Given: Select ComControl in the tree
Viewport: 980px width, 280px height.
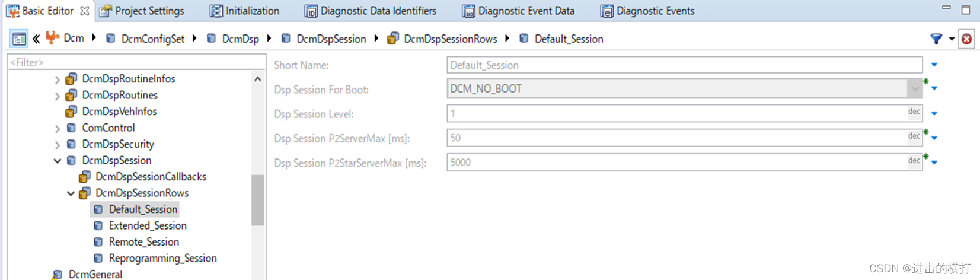Looking at the screenshot, I should point(108,128).
